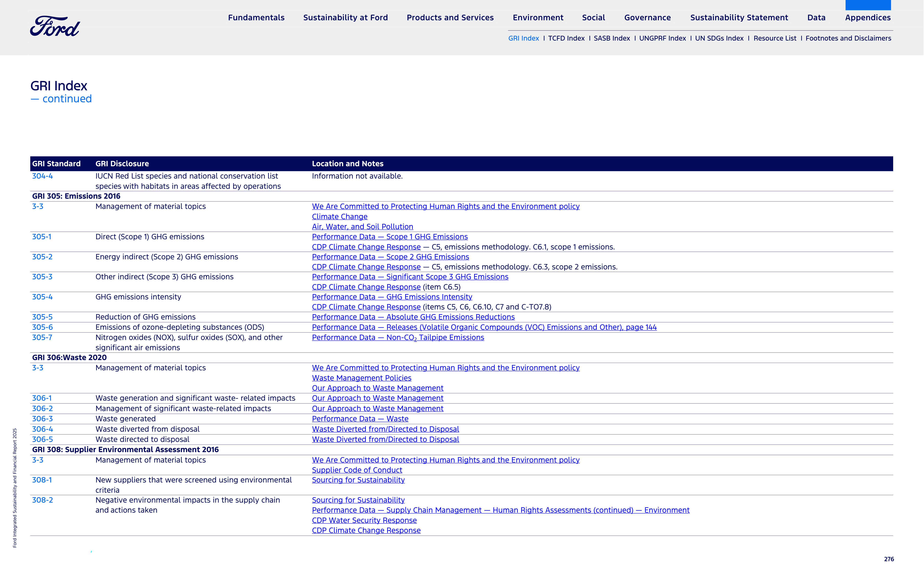The image size is (924, 578).
Task: Open Air, Water, and Soil Pollution link
Action: [x=363, y=227]
